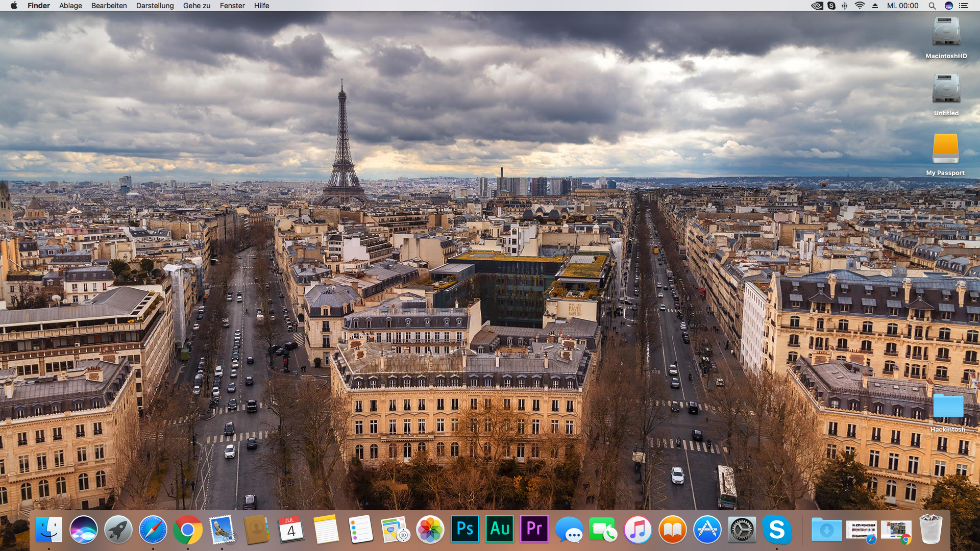This screenshot has height=551, width=980.
Task: Click the Spotlight search magnifier
Action: (x=932, y=6)
